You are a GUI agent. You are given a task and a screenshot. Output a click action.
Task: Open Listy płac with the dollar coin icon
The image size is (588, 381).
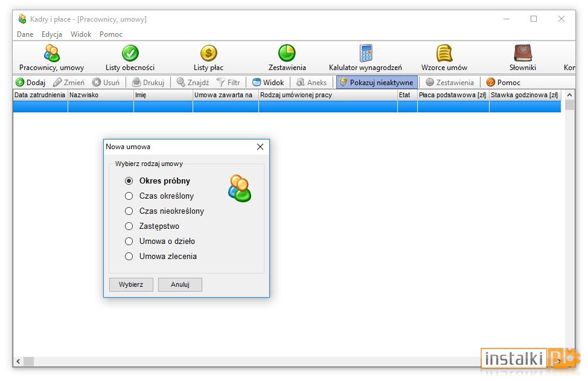[208, 53]
